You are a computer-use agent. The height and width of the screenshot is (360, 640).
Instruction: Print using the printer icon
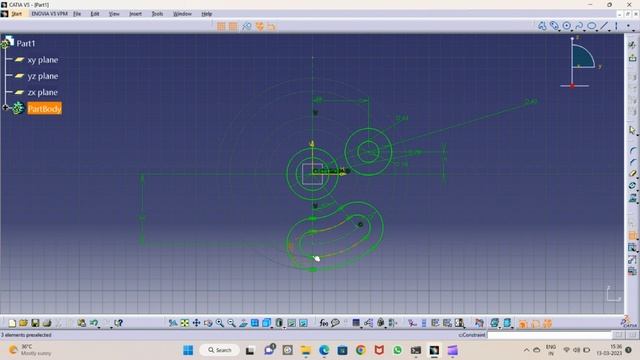(x=47, y=323)
